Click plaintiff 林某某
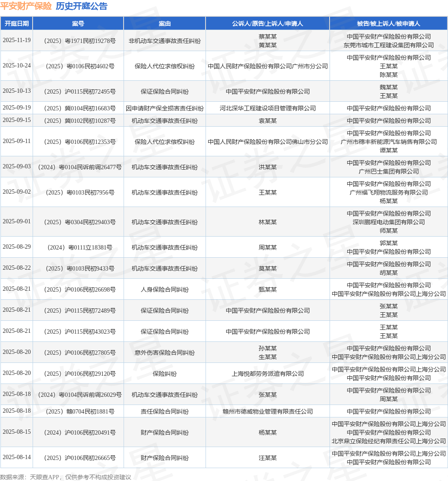The image size is (448, 481). click(x=267, y=222)
